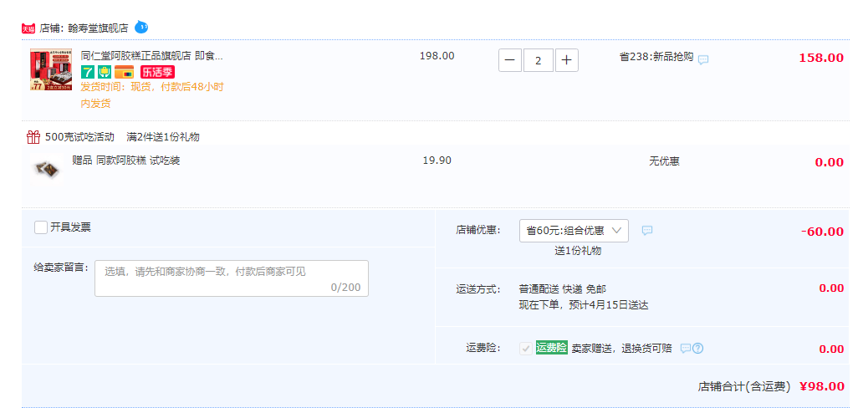The image size is (868, 408).
Task: Click the 店铺合计(含运费) label
Action: (744, 387)
